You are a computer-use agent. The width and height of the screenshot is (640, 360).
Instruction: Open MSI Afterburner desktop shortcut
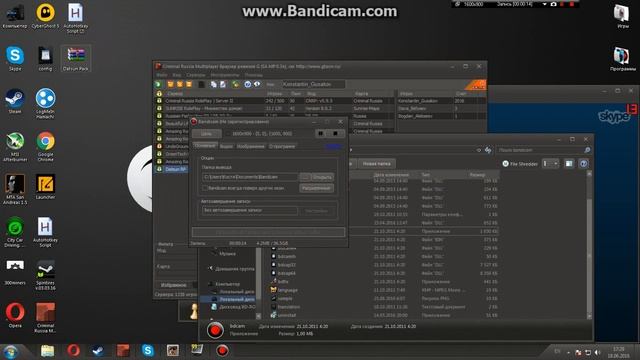15,147
